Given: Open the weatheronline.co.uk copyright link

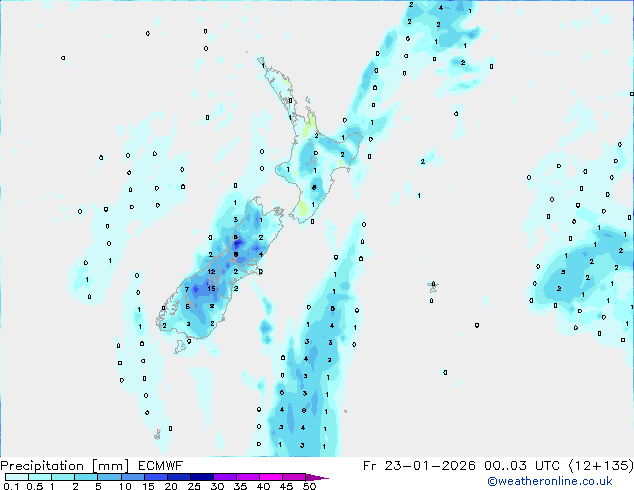Looking at the screenshot, I should (x=549, y=481).
